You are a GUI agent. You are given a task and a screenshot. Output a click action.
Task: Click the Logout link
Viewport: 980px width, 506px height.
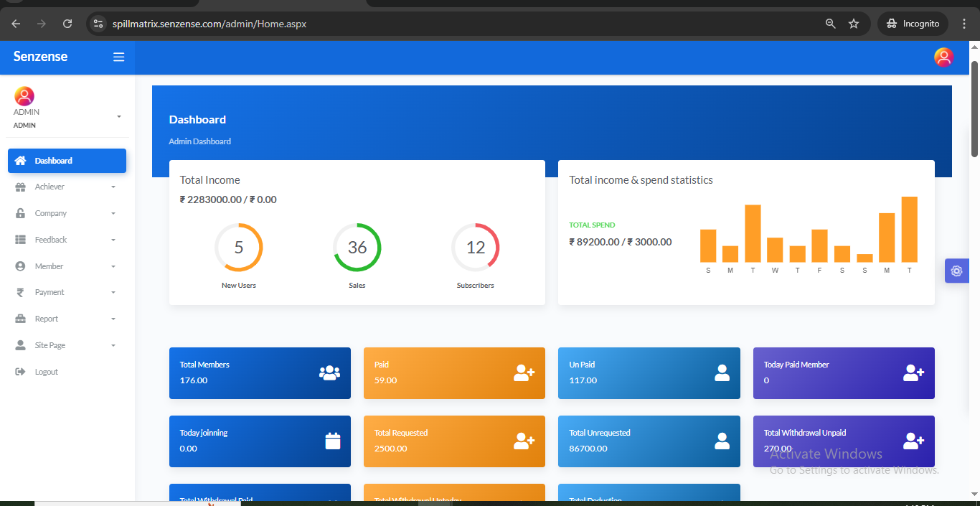tap(67, 372)
